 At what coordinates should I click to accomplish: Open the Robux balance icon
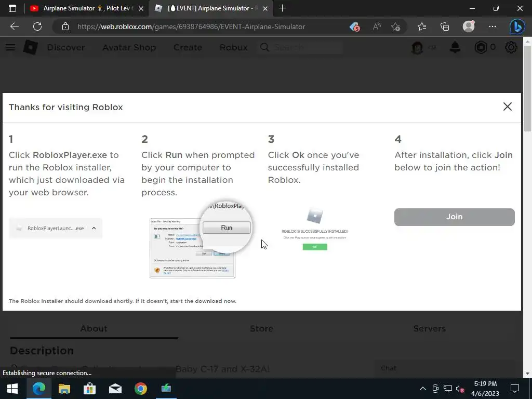point(481,47)
